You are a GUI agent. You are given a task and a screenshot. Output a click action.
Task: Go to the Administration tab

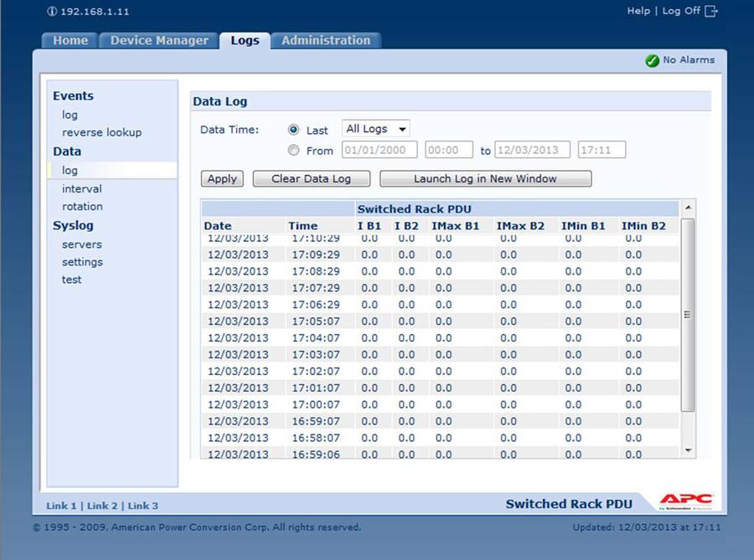(x=325, y=40)
